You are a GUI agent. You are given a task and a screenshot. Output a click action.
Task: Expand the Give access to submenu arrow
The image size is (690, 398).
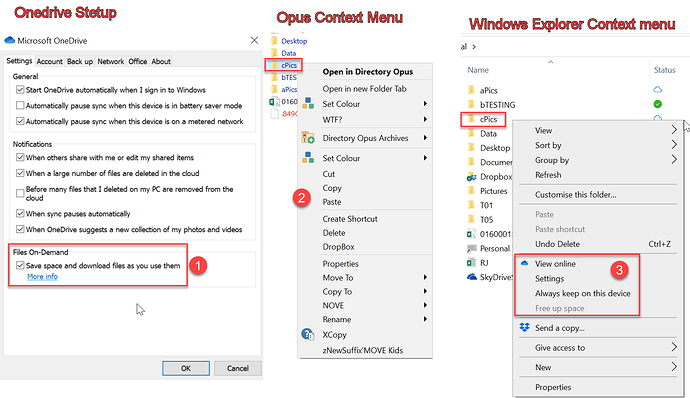(x=674, y=347)
